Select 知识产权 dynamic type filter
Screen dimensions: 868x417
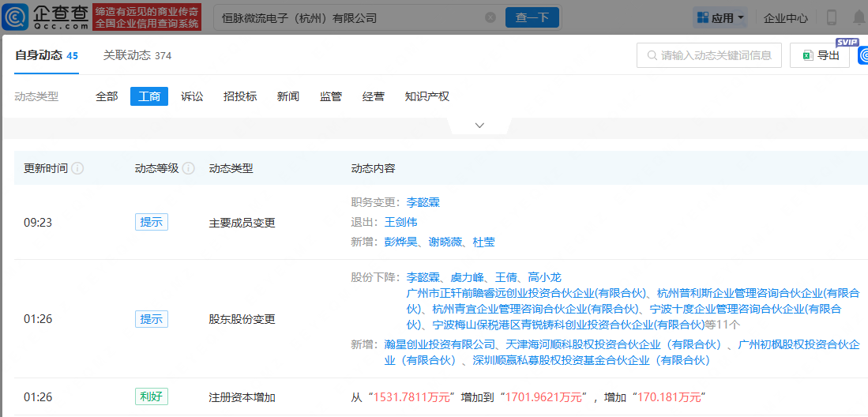coord(426,96)
